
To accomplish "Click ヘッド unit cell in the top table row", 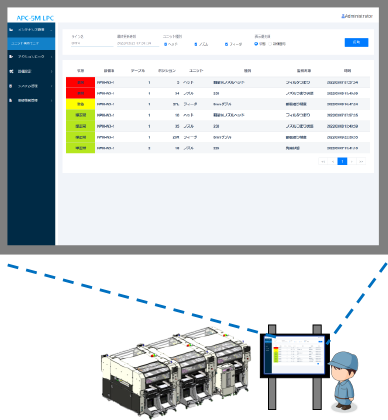I will 188,82.
